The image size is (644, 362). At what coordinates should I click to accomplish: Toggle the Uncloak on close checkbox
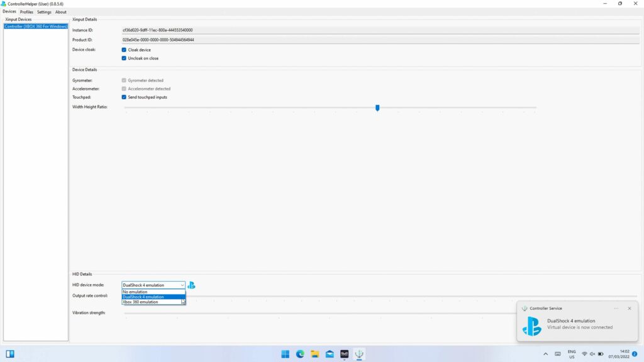point(124,58)
